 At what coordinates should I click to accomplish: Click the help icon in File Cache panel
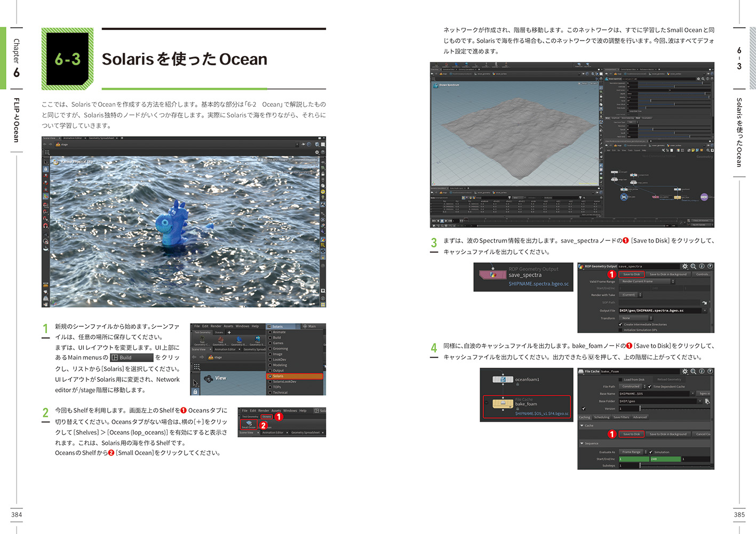click(x=710, y=371)
